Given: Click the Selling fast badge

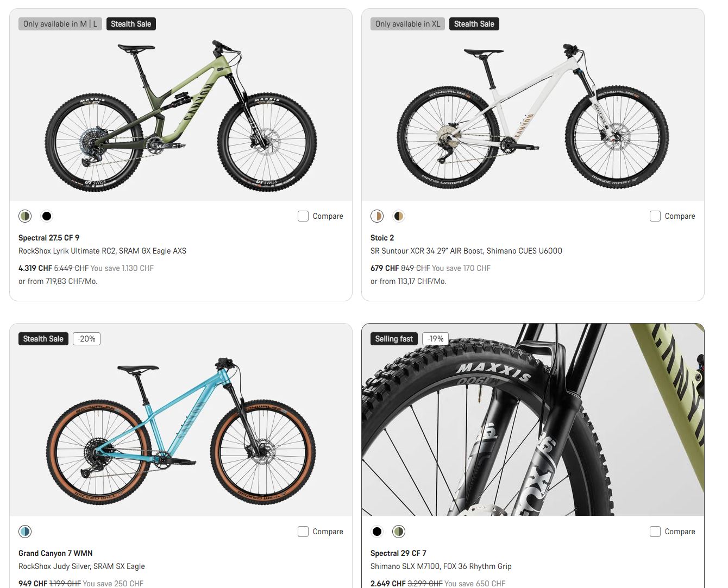Looking at the screenshot, I should [394, 339].
